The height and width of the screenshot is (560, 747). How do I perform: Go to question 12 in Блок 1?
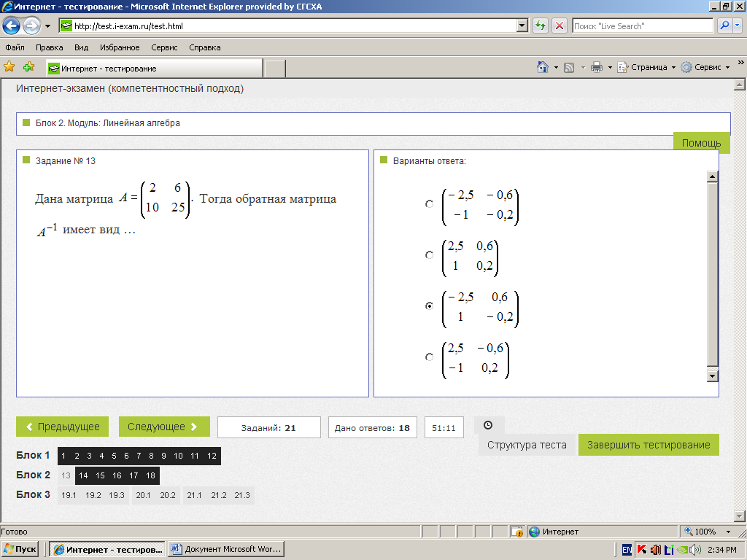(x=212, y=456)
